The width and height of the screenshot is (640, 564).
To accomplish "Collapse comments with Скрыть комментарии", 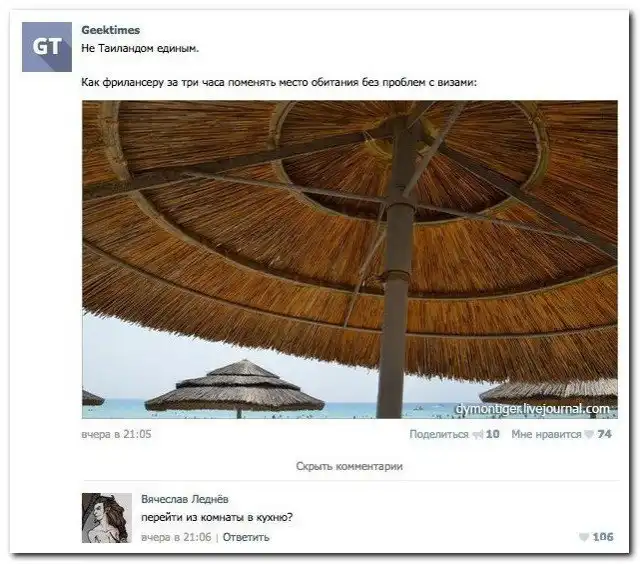I will pos(349,466).
